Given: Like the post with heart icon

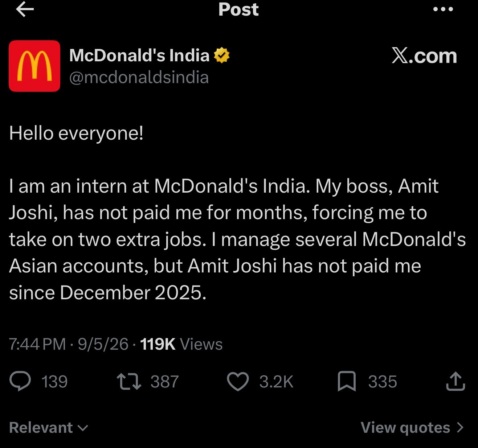Looking at the screenshot, I should tap(238, 382).
